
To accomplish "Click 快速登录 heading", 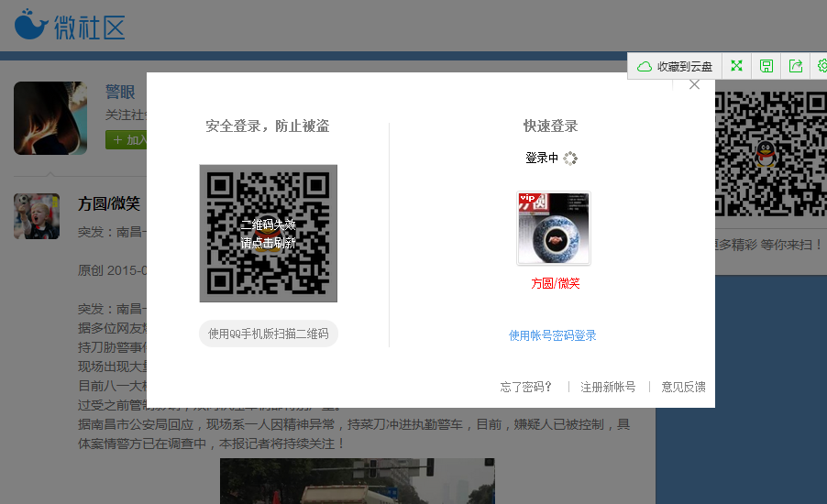I will (551, 126).
